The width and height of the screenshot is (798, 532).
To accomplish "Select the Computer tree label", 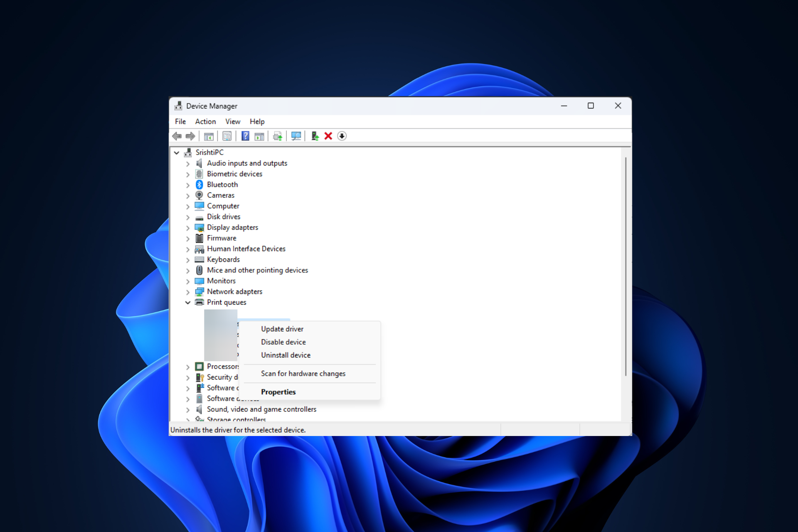I will 223,206.
